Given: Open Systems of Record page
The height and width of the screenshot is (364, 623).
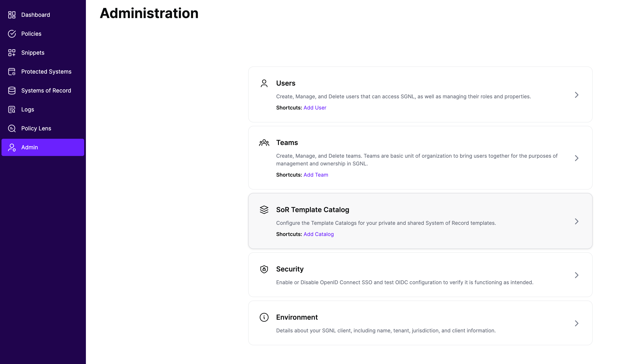Looking at the screenshot, I should [43, 90].
